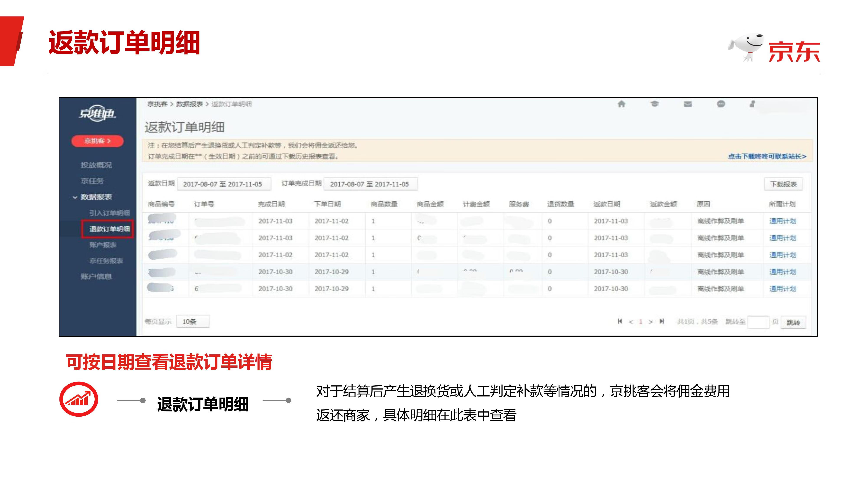Click 共1页，共5条 pagination summary text
Viewport: 868px width, 488px height.
pyautogui.click(x=697, y=322)
